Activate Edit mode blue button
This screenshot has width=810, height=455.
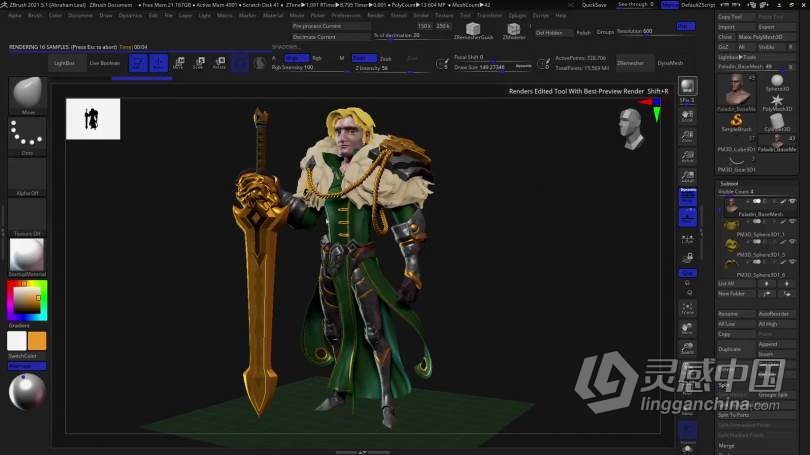pyautogui.click(x=138, y=63)
